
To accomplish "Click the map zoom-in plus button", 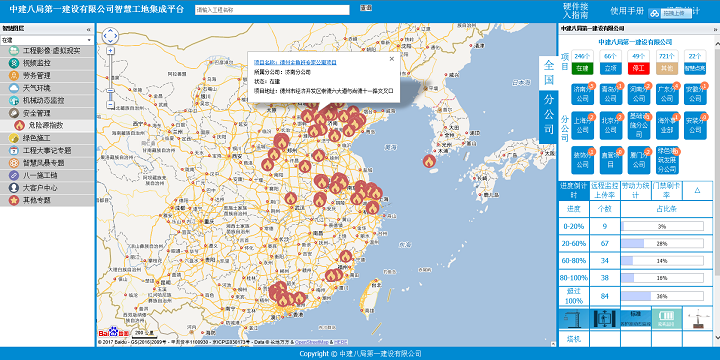I will pos(110,51).
